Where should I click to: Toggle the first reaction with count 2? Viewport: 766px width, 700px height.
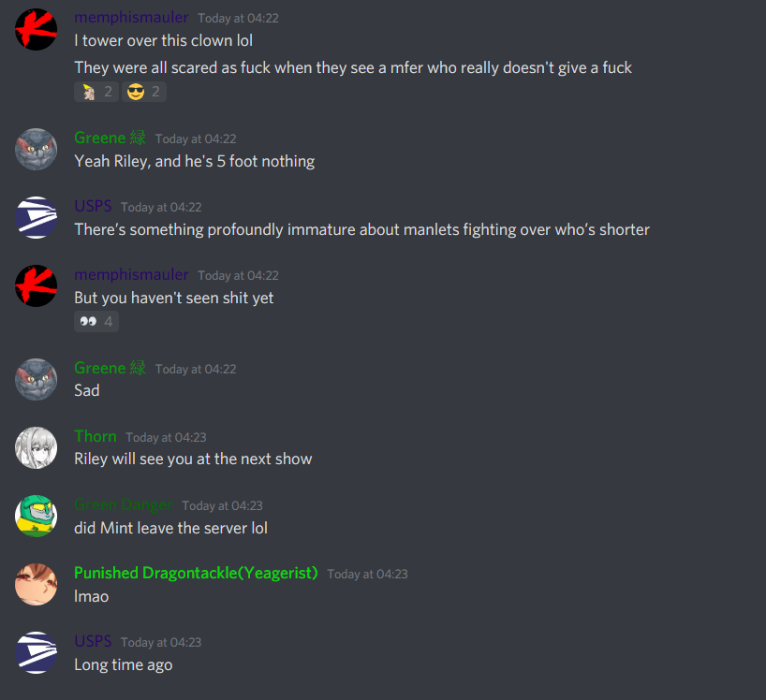(x=96, y=92)
